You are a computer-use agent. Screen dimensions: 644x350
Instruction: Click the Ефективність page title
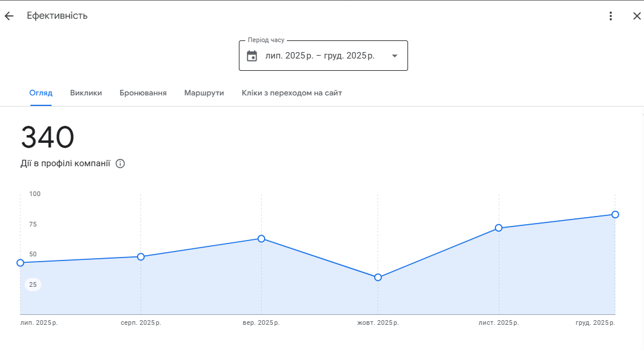pos(57,16)
